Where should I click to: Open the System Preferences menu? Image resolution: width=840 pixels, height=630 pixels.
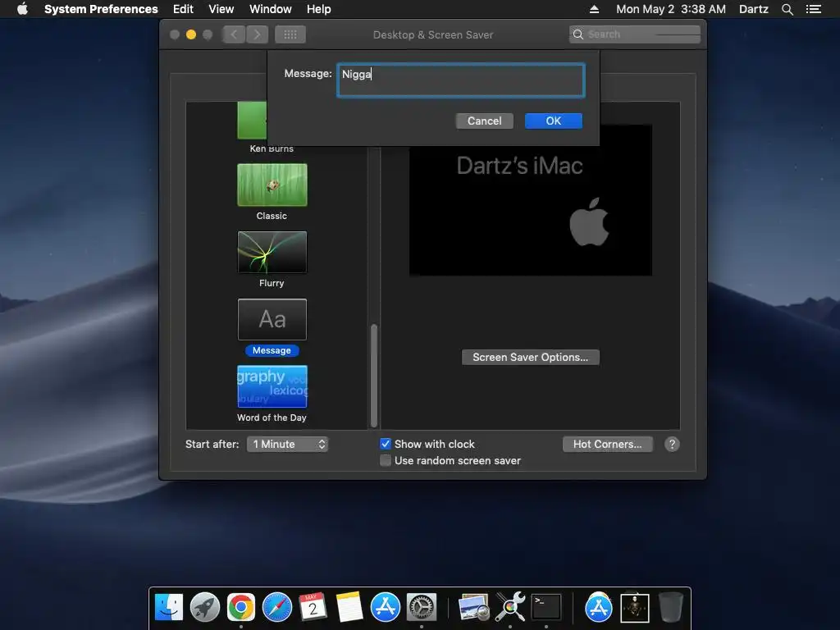point(101,9)
